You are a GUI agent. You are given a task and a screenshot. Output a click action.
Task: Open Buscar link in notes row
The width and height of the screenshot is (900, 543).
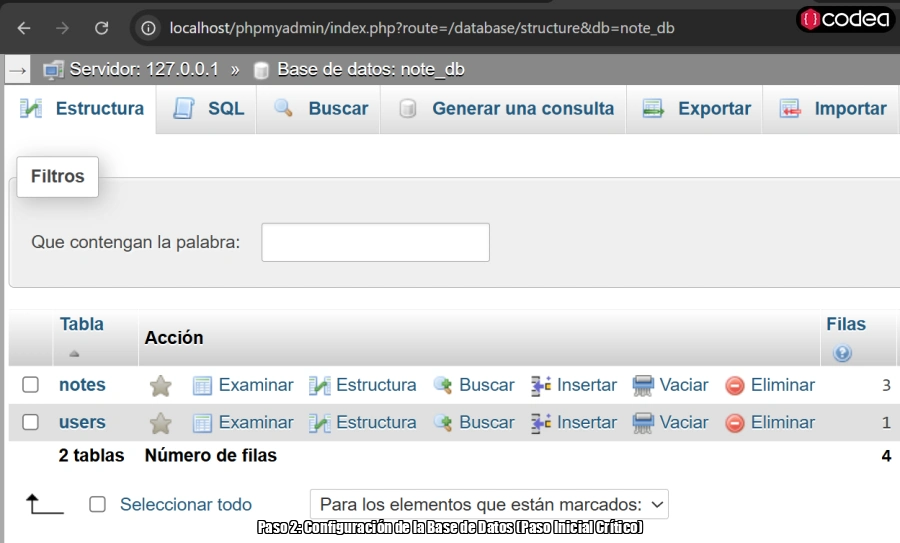tap(487, 385)
